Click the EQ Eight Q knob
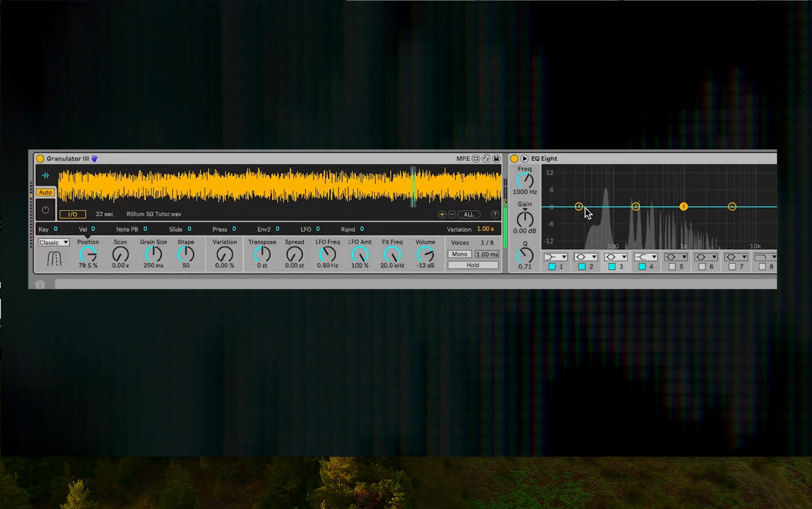Image resolution: width=812 pixels, height=509 pixels. coord(525,256)
